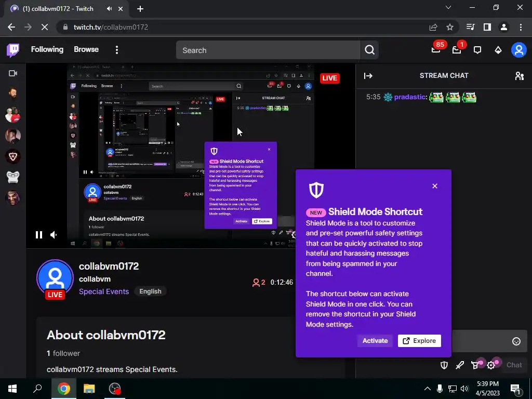Open the red triangle logo channel in sidebar
The width and height of the screenshot is (532, 399).
tap(13, 156)
